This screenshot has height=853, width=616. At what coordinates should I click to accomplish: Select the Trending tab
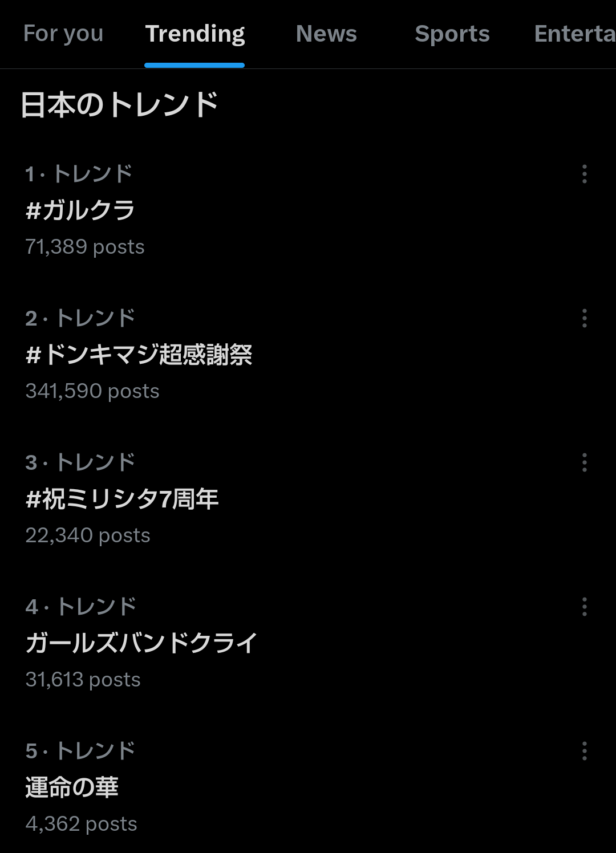pyautogui.click(x=194, y=34)
